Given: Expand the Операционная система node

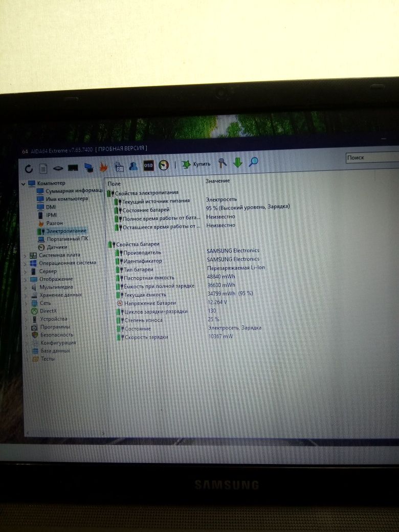Looking at the screenshot, I should (x=25, y=263).
